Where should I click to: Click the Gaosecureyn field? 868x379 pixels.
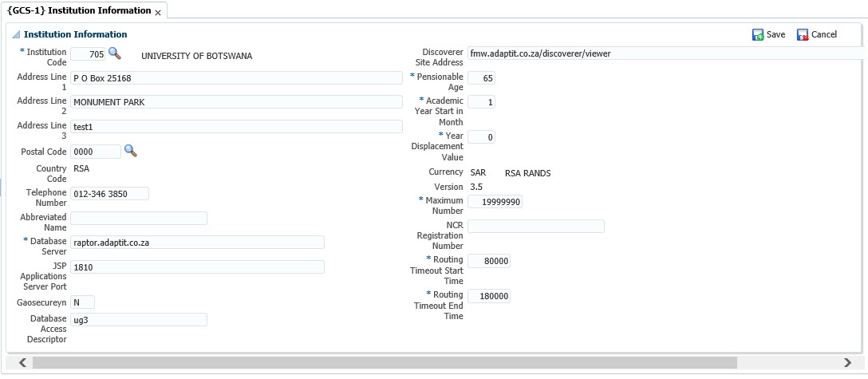[83, 302]
